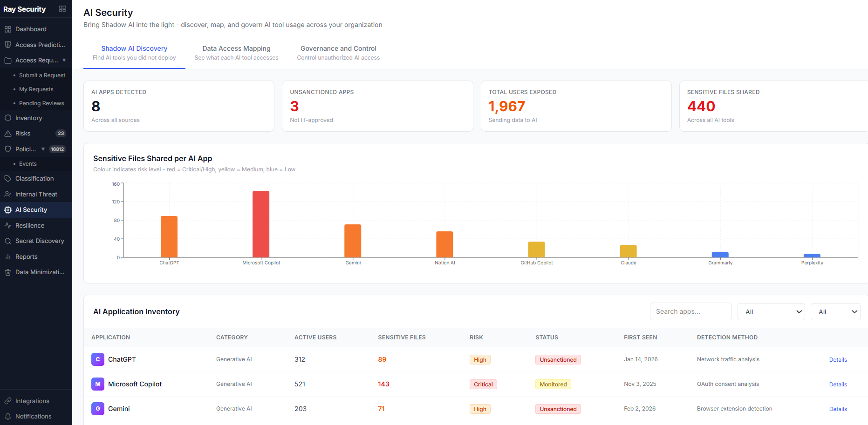Click the Risks count badge 23
The image size is (868, 425).
(x=61, y=134)
